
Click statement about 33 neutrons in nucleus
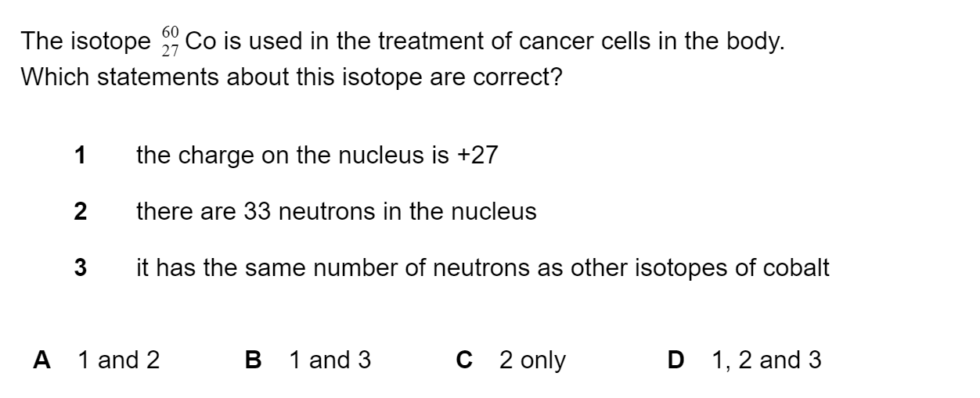point(337,211)
